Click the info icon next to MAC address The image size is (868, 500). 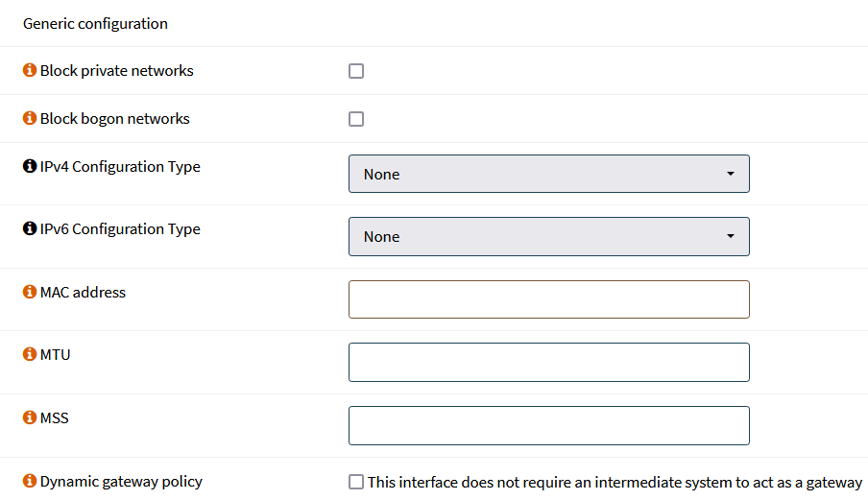click(x=30, y=293)
